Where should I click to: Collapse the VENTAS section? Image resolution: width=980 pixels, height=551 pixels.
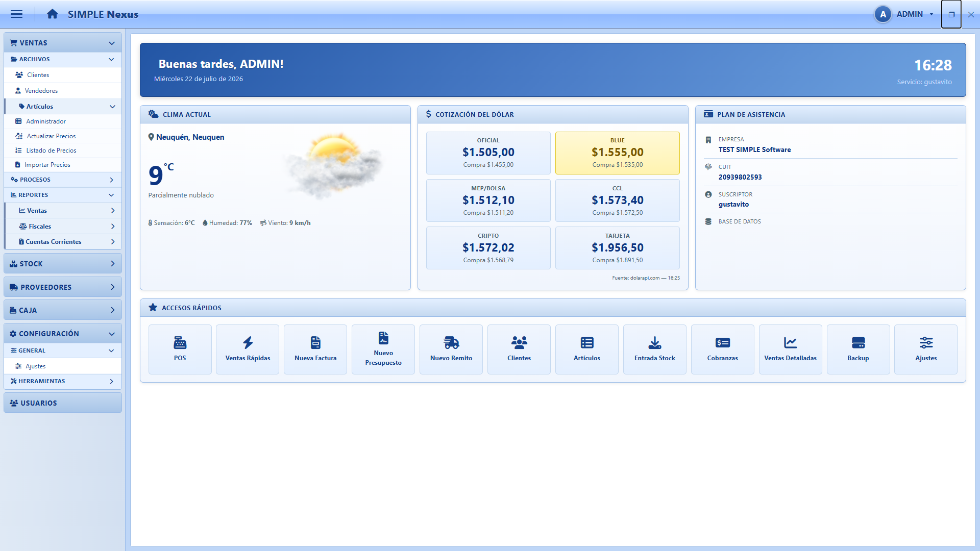coord(63,43)
